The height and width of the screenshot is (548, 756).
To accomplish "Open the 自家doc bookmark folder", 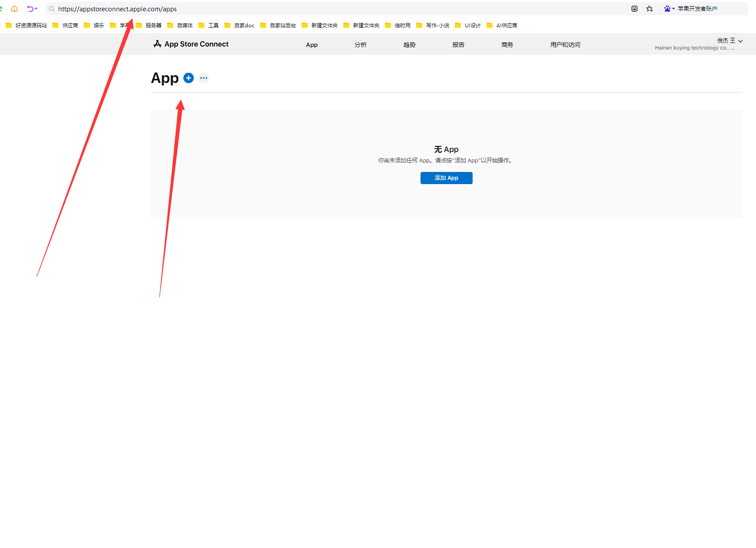I will pos(240,25).
